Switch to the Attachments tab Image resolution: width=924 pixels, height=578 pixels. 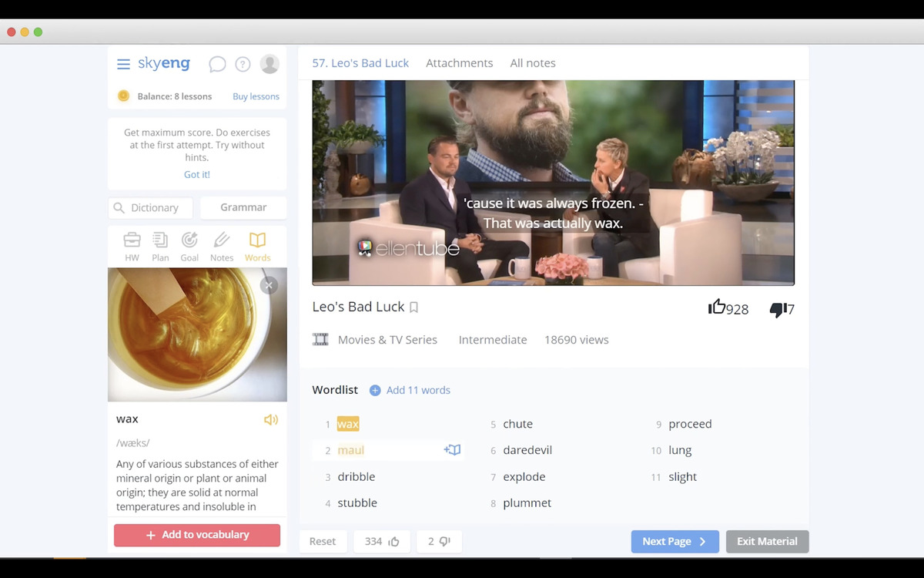click(x=459, y=63)
